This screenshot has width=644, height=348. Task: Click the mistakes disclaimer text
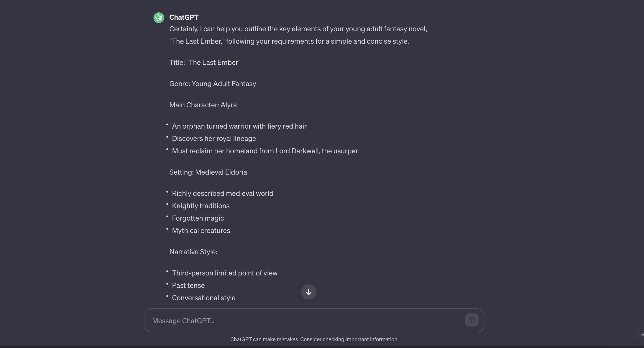pos(314,339)
